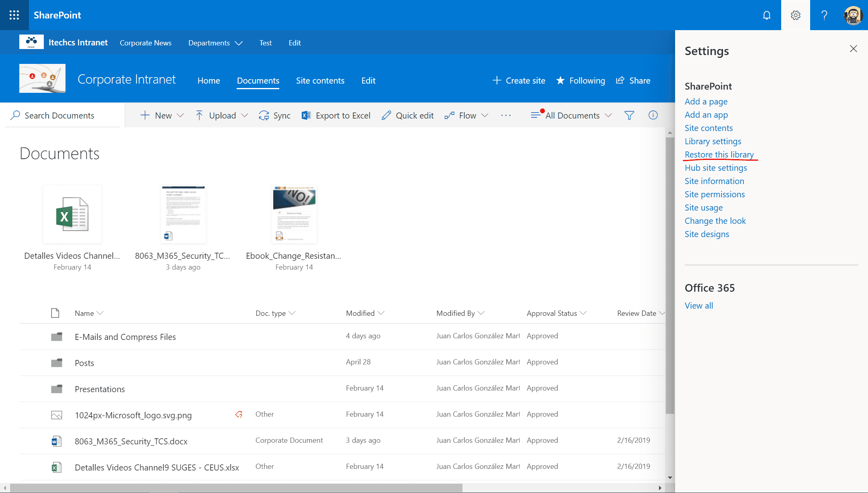Open the settings gear icon
868x493 pixels.
pos(795,15)
